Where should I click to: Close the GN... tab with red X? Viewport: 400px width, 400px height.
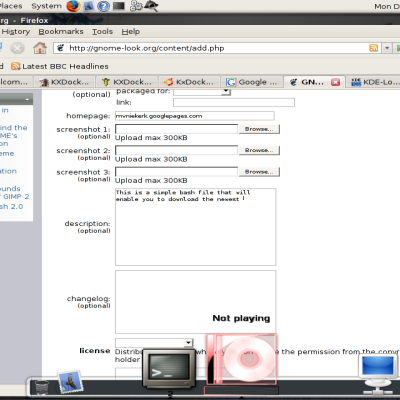tap(336, 82)
